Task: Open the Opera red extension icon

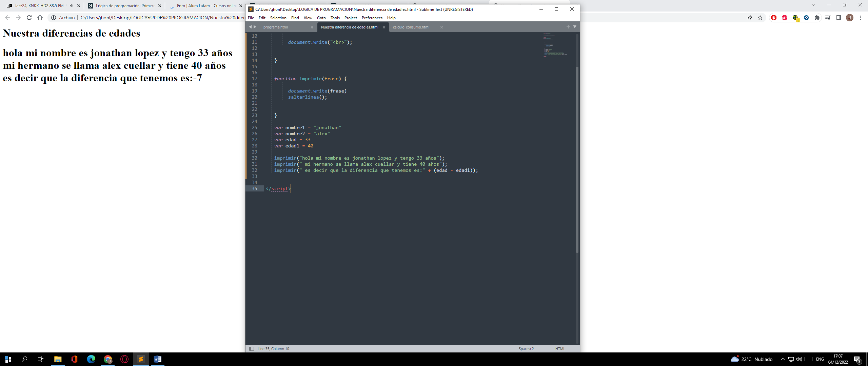Action: coord(774,18)
